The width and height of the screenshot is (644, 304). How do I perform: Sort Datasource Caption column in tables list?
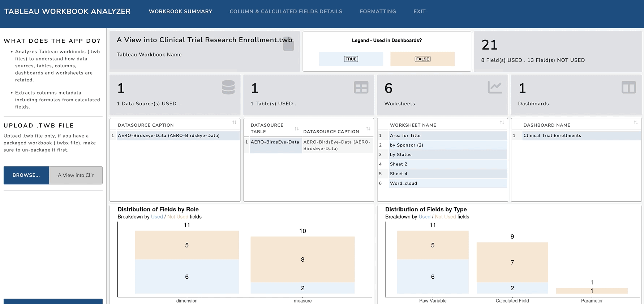click(368, 129)
